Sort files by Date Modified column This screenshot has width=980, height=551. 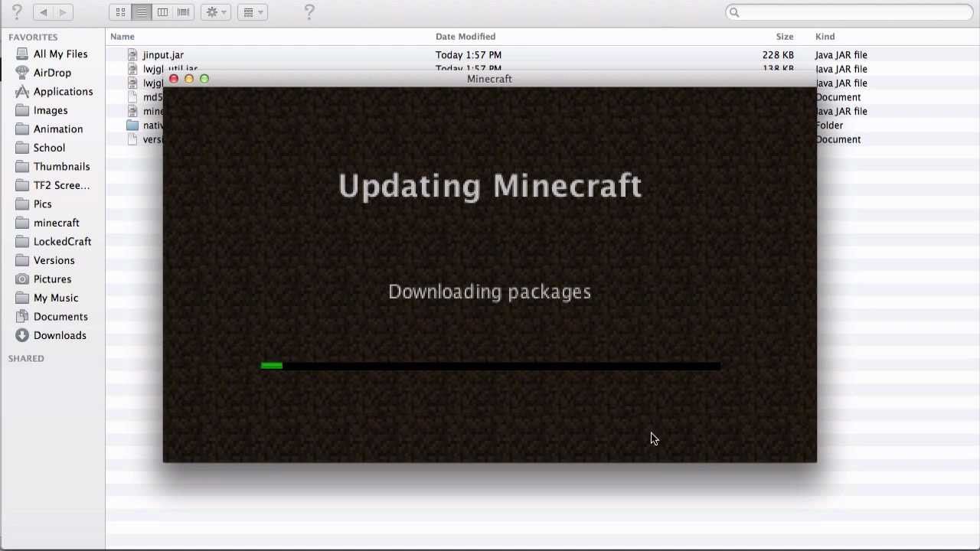point(465,37)
